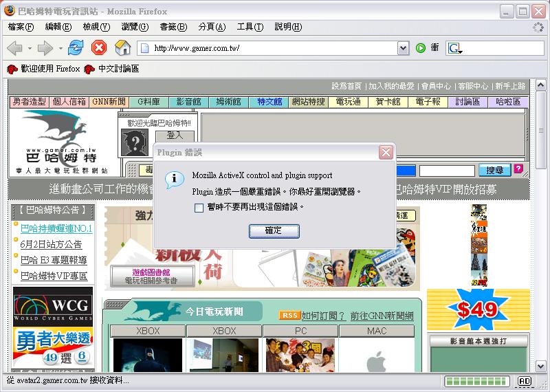Open 中文討論區 bookmark

click(111, 69)
